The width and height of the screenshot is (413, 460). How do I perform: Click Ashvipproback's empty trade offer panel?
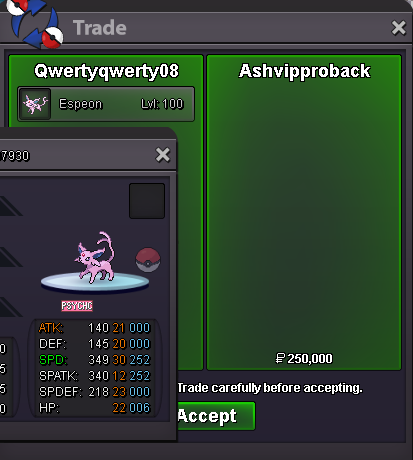click(304, 213)
